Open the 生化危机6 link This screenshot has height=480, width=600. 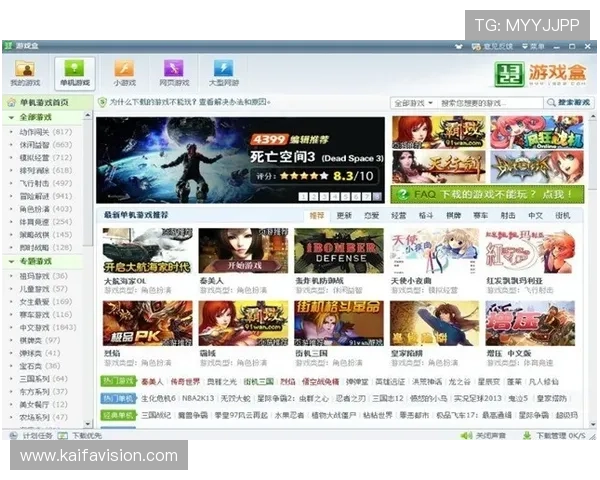[158, 398]
